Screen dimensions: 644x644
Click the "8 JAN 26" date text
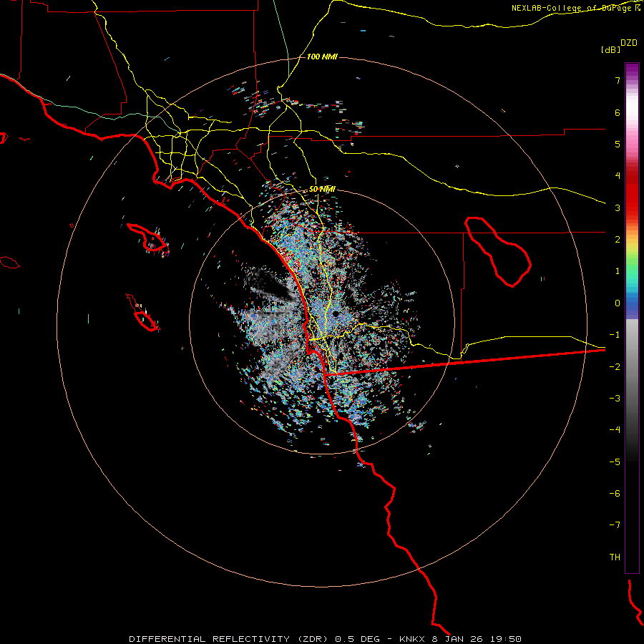(x=457, y=639)
